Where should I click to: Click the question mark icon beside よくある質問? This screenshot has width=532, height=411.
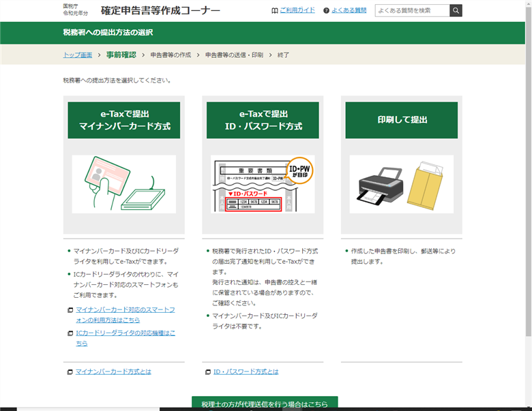point(327,11)
